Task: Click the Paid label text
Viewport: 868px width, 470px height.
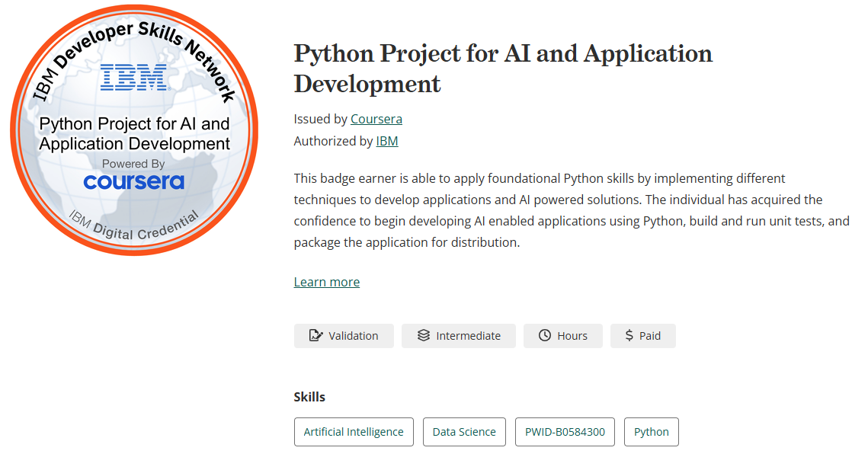Action: pyautogui.click(x=650, y=336)
